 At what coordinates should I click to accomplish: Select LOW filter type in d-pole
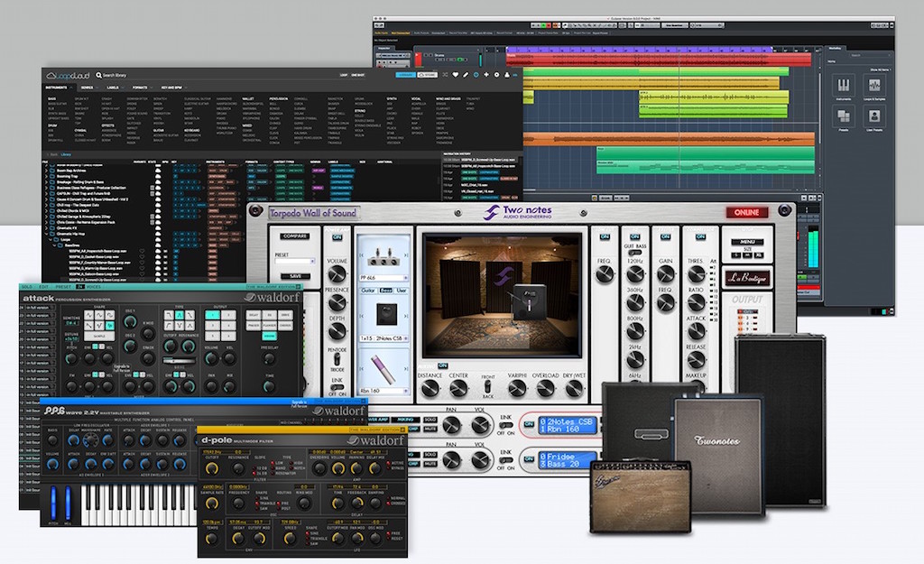click(276, 463)
